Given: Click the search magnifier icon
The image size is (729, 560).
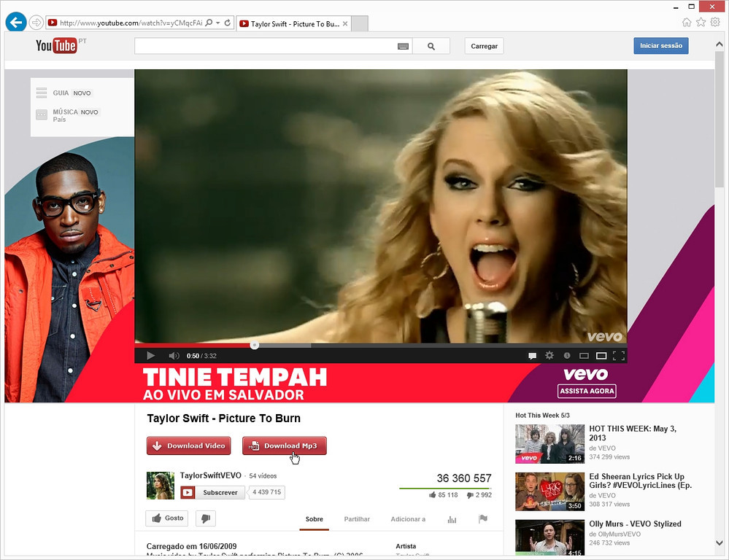Looking at the screenshot, I should 431,45.
